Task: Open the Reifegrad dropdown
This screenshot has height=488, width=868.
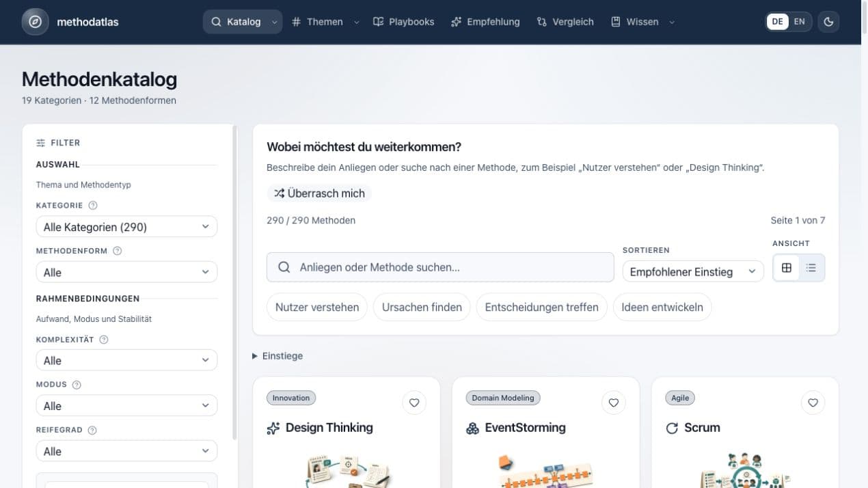Action: [x=126, y=451]
